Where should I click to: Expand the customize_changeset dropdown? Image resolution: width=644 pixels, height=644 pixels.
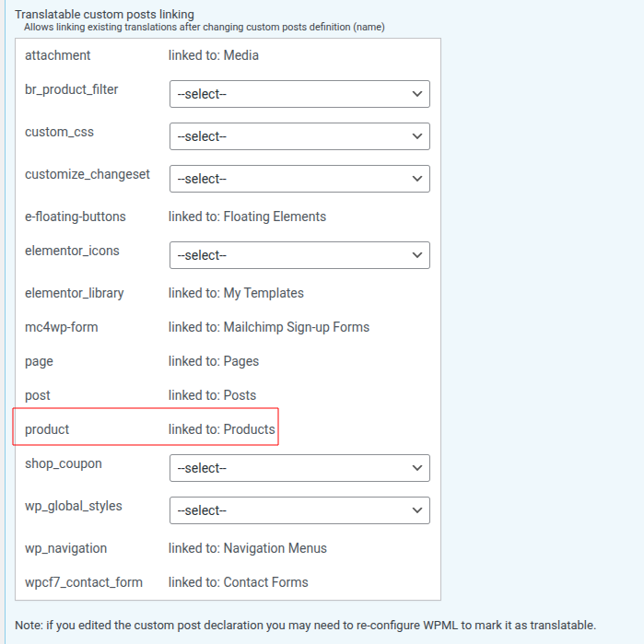coord(299,179)
